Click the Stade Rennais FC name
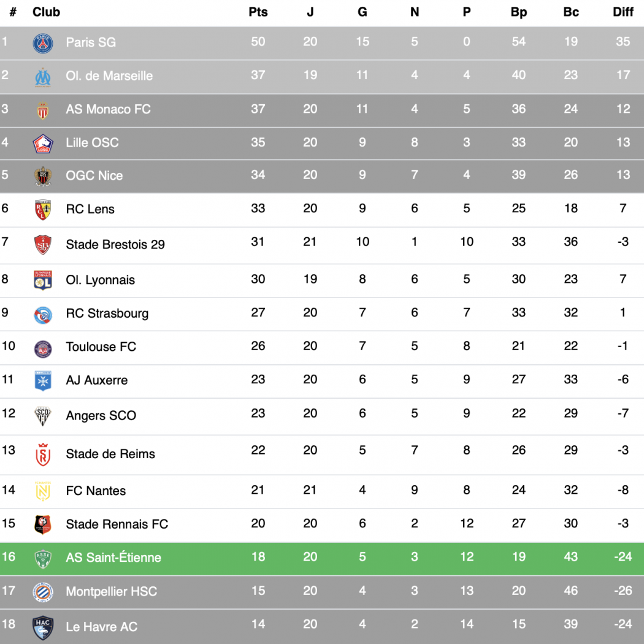 (x=117, y=524)
